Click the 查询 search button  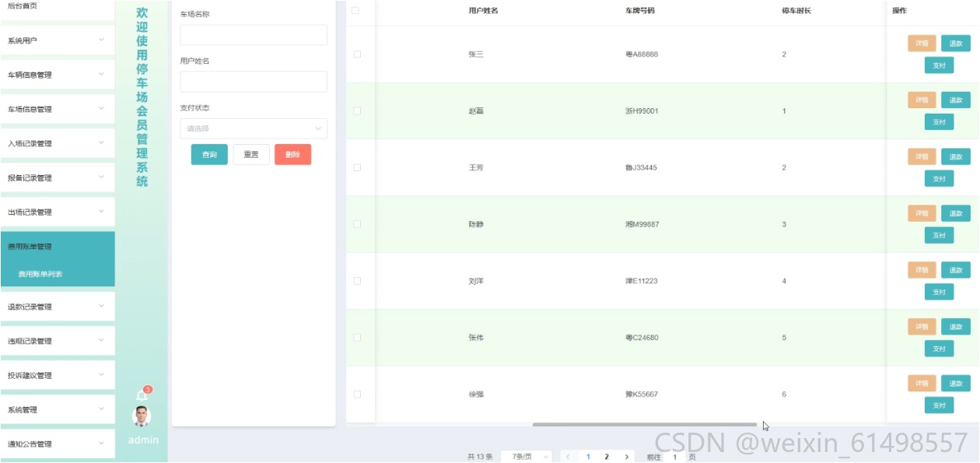click(209, 154)
